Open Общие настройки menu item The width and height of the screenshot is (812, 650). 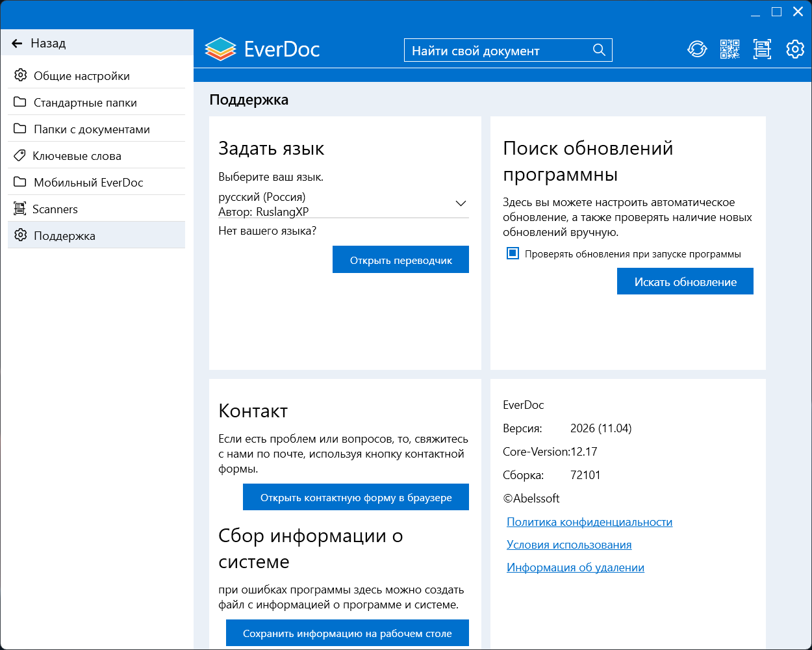82,76
